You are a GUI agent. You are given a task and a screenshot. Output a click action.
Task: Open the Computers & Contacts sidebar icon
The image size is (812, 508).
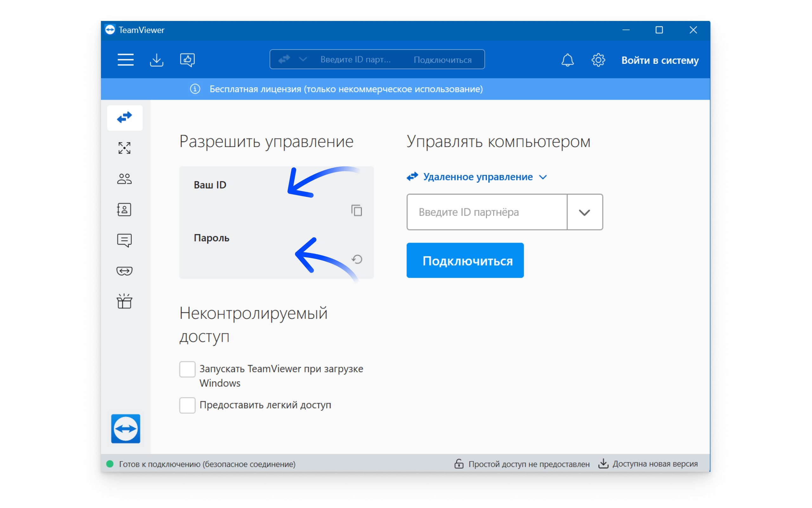coord(124,210)
